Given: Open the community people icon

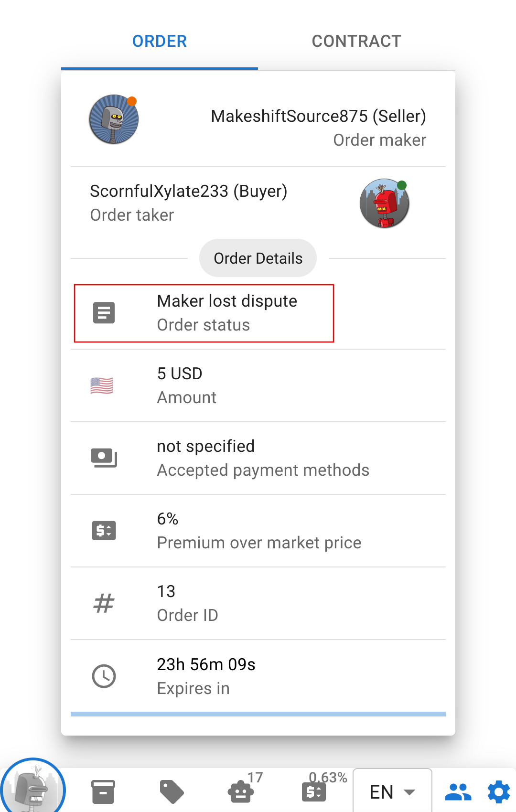Looking at the screenshot, I should pos(458,791).
